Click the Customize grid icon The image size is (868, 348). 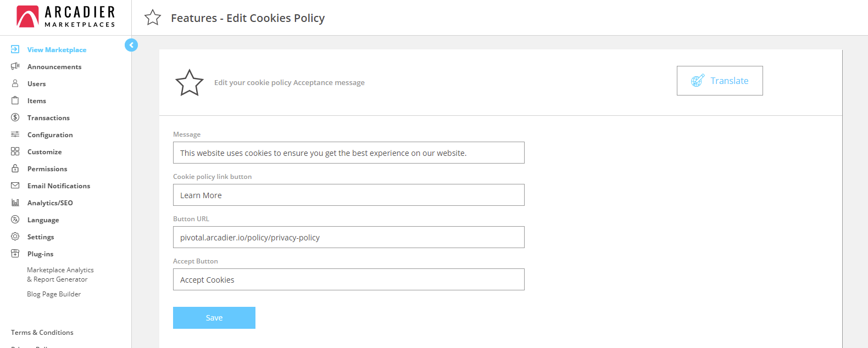click(x=15, y=151)
